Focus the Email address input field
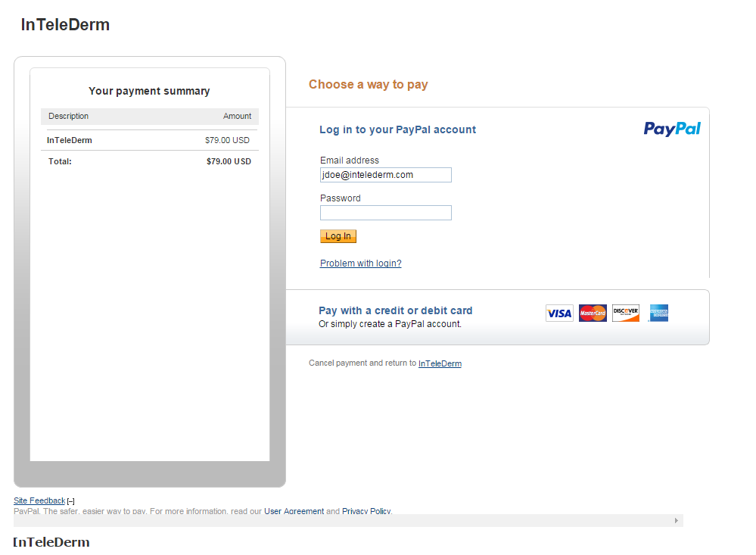This screenshot has width=756, height=555. (x=385, y=175)
